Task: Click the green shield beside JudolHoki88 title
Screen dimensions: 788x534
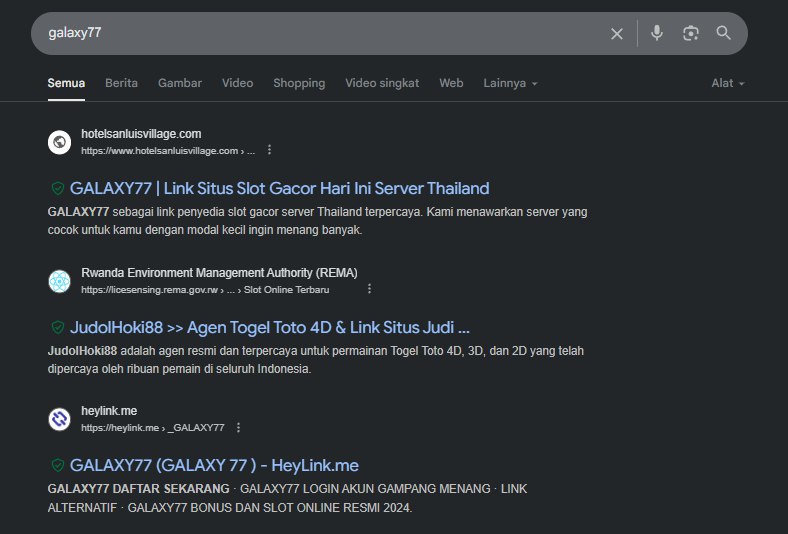Action: point(57,327)
